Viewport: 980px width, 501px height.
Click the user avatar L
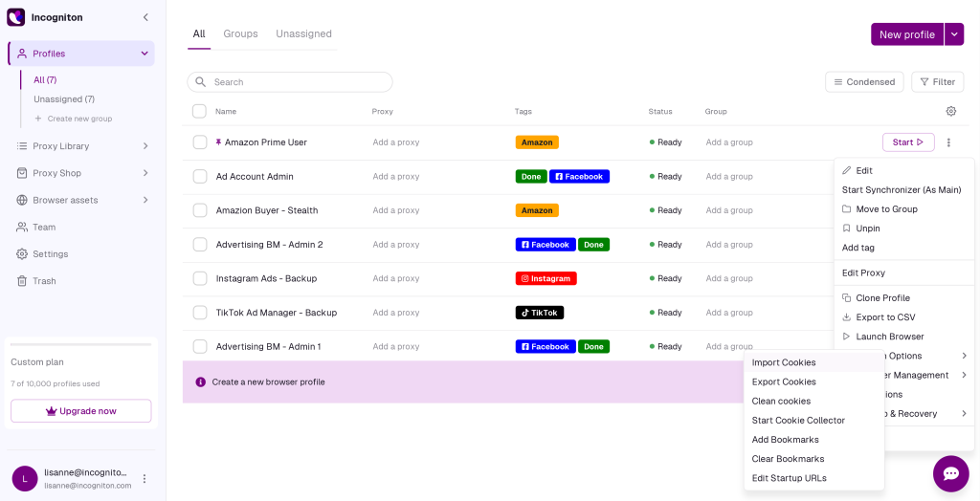pyautogui.click(x=25, y=478)
